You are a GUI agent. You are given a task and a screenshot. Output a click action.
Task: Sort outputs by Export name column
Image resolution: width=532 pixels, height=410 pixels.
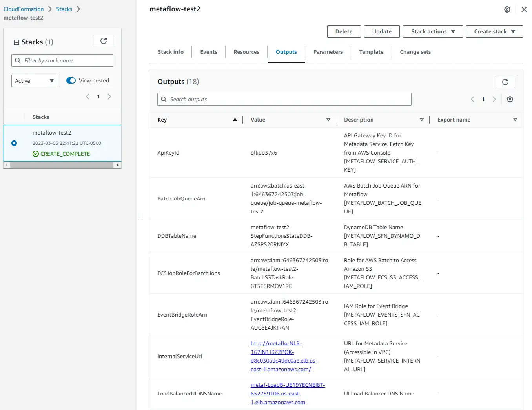click(x=515, y=120)
